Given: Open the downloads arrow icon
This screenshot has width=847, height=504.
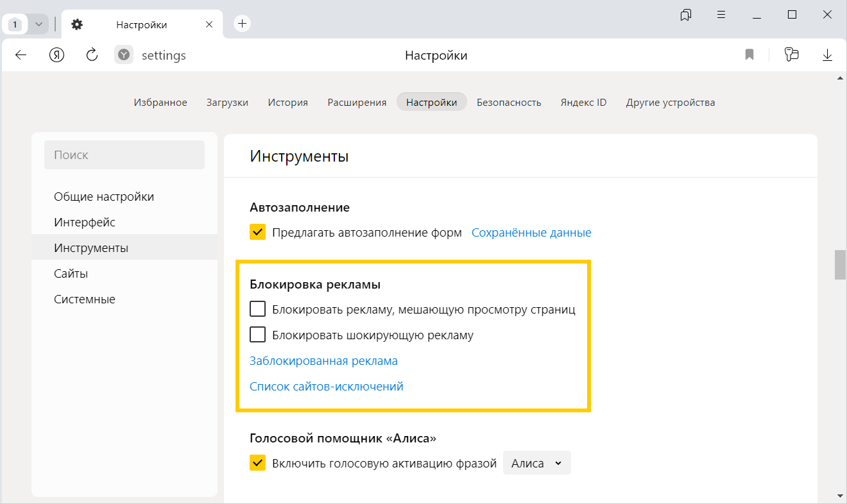Looking at the screenshot, I should [x=827, y=55].
